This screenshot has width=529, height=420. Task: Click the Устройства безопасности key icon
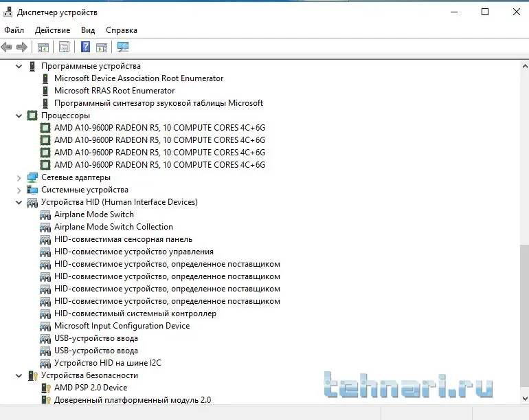33,375
